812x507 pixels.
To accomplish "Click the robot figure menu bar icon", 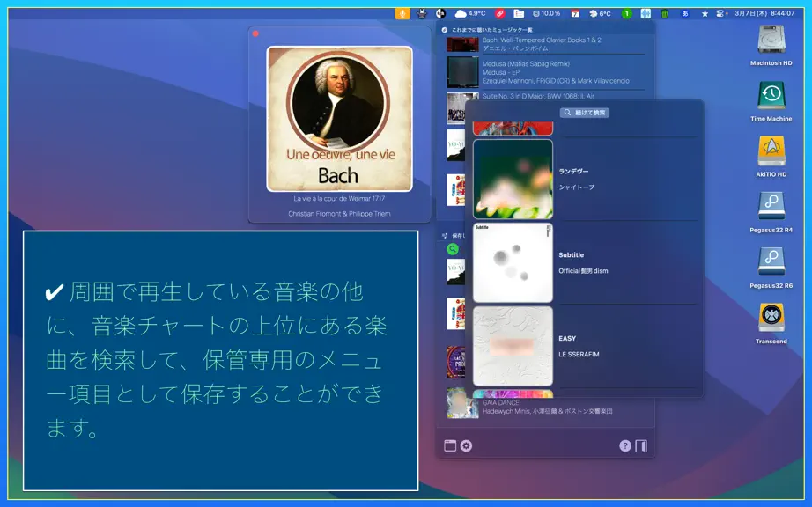I will (422, 13).
